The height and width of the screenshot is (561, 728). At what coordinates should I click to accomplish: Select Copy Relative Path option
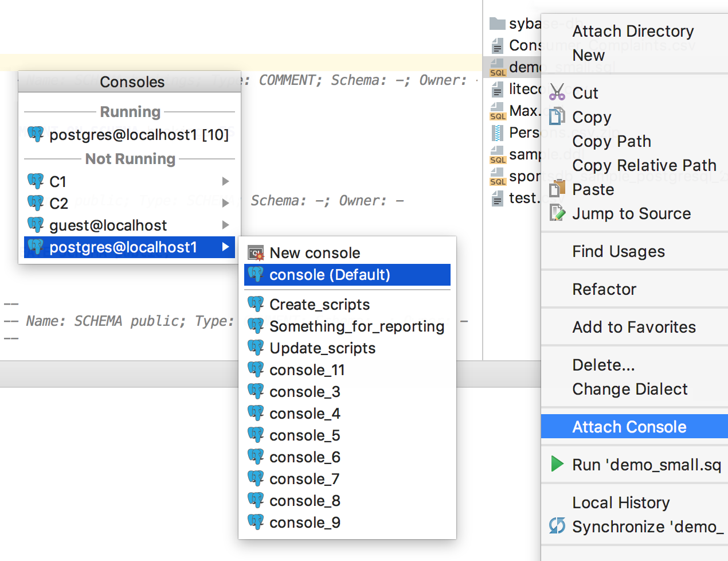coord(635,165)
